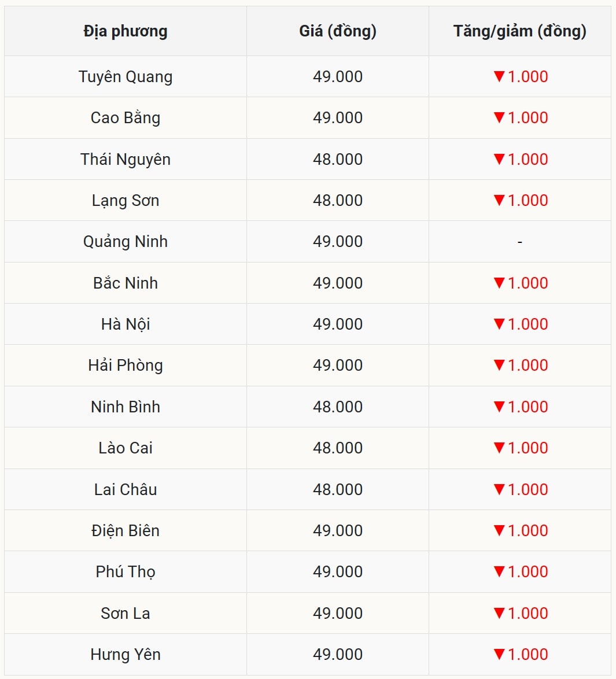Click the dash in Quảng Ninh change cell

pos(519,242)
